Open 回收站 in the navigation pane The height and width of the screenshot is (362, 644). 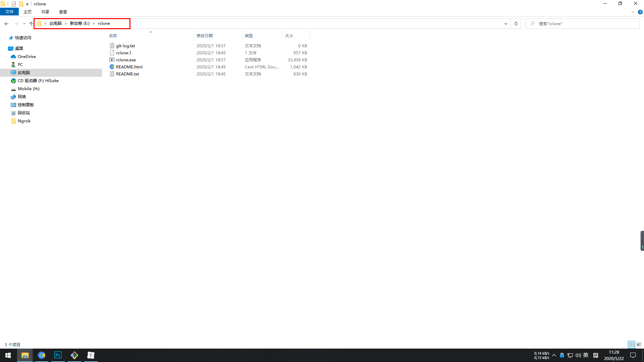[x=24, y=113]
